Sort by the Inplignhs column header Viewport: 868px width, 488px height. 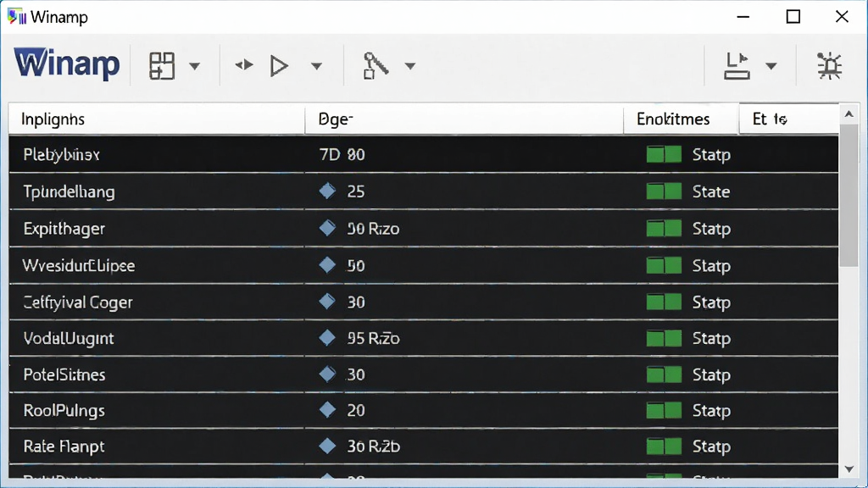(157, 119)
